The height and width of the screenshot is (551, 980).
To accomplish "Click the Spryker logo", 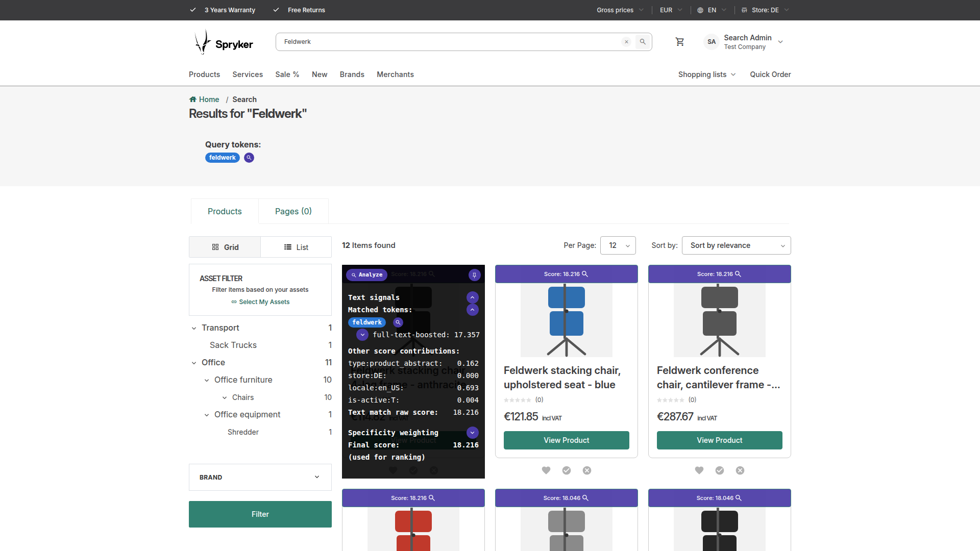I will pos(224,42).
